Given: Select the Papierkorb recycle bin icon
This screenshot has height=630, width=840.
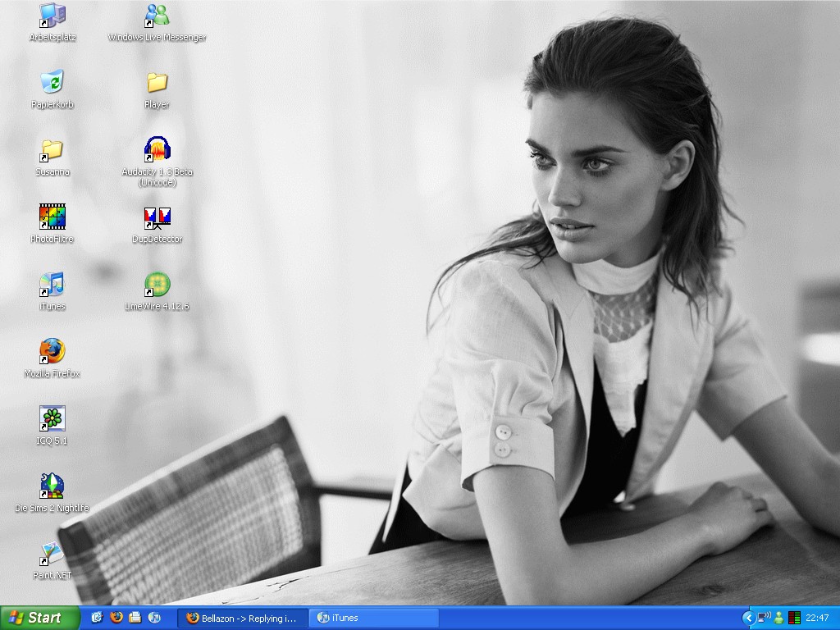Looking at the screenshot, I should coord(52,83).
